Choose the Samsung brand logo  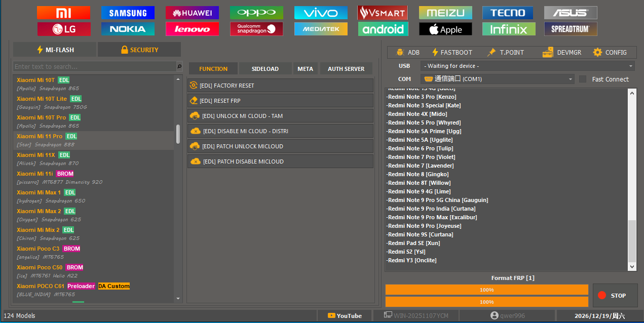pyautogui.click(x=128, y=13)
